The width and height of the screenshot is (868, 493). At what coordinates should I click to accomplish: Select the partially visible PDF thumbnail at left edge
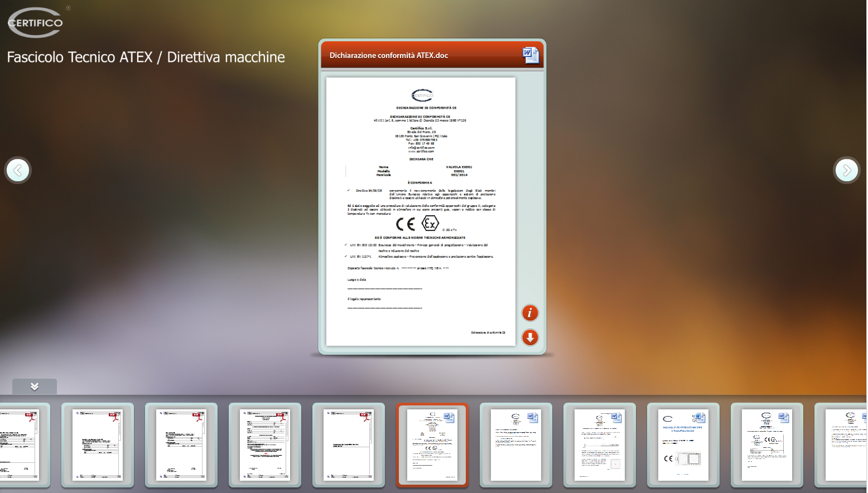(x=20, y=445)
